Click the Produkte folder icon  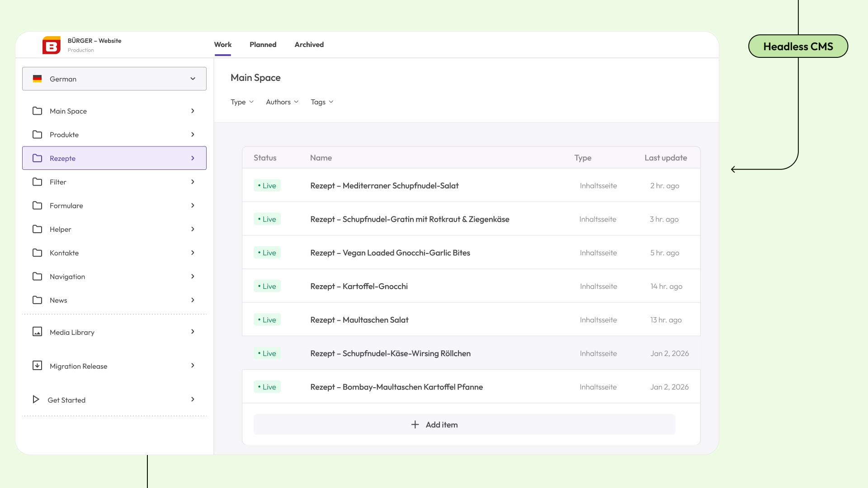coord(38,134)
